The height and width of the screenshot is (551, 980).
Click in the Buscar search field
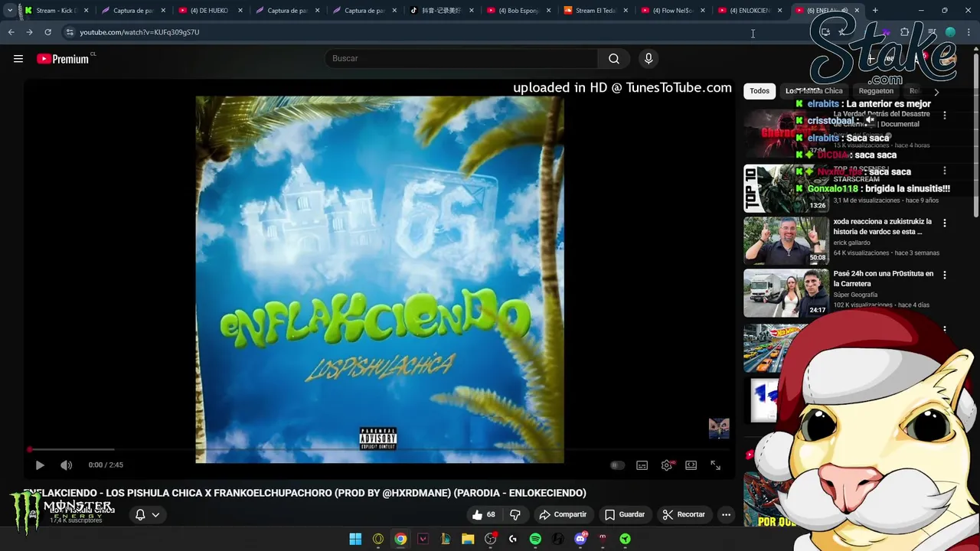(463, 59)
